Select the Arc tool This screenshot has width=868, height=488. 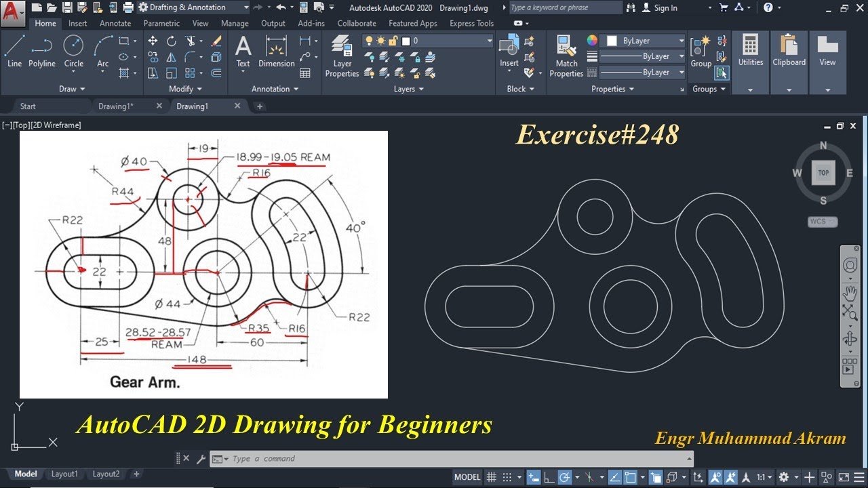tap(102, 52)
